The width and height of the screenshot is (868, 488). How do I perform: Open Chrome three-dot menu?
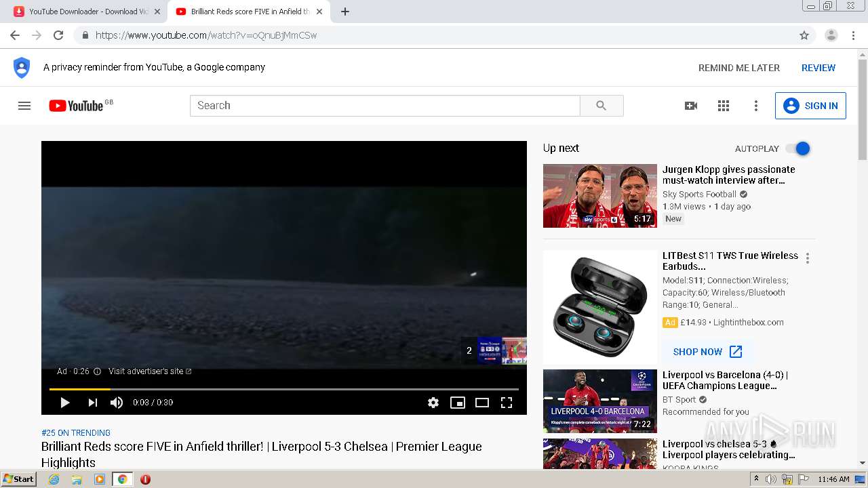coord(853,35)
